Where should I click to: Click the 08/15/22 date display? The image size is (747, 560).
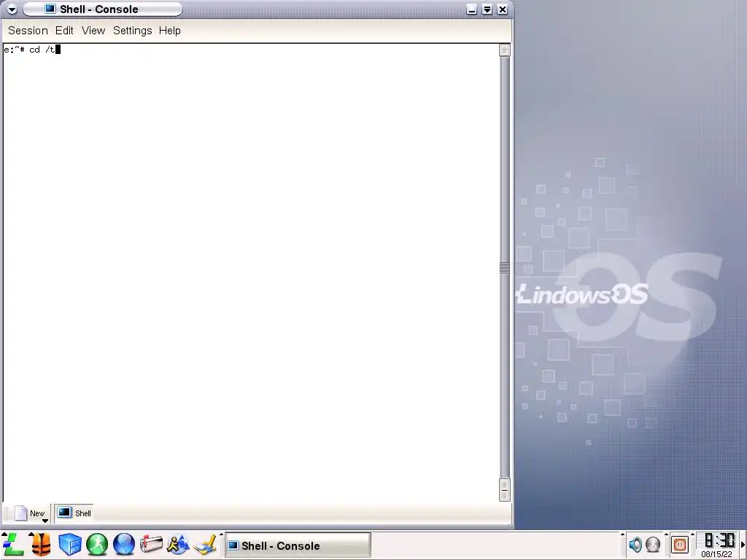pyautogui.click(x=716, y=554)
